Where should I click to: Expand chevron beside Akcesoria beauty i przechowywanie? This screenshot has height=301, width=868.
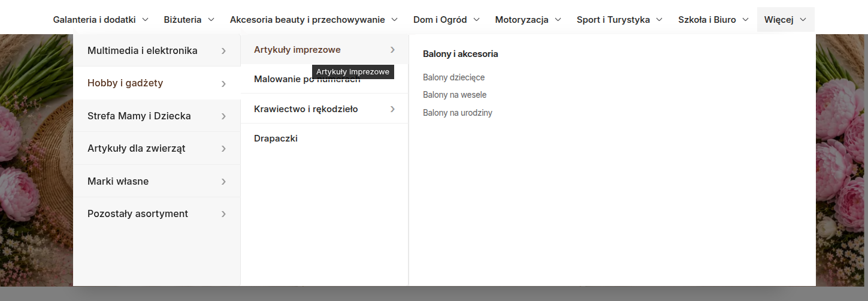[x=394, y=20]
